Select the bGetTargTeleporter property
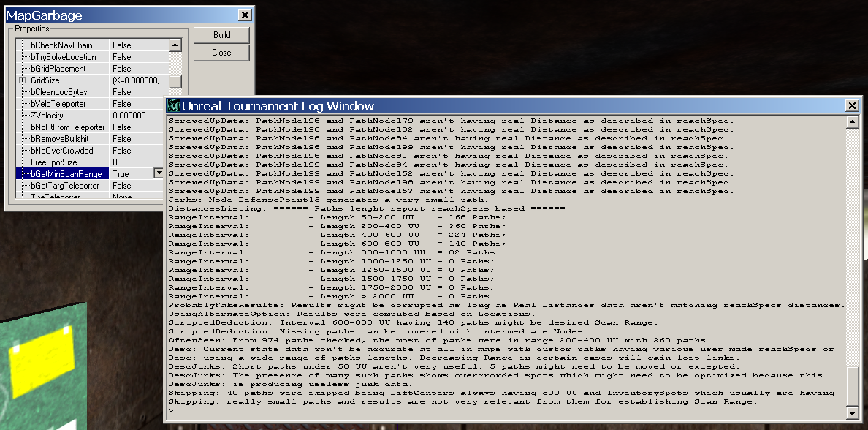 pyautogui.click(x=64, y=186)
